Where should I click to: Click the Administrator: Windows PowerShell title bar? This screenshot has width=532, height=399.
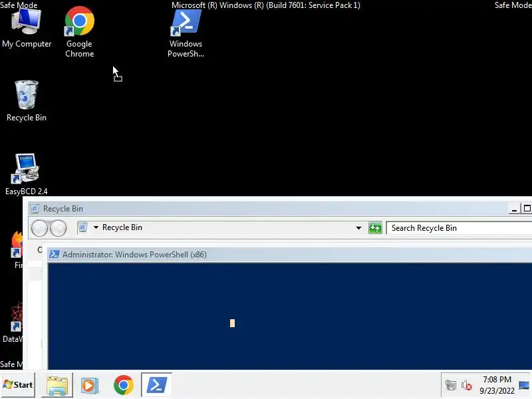[290, 255]
